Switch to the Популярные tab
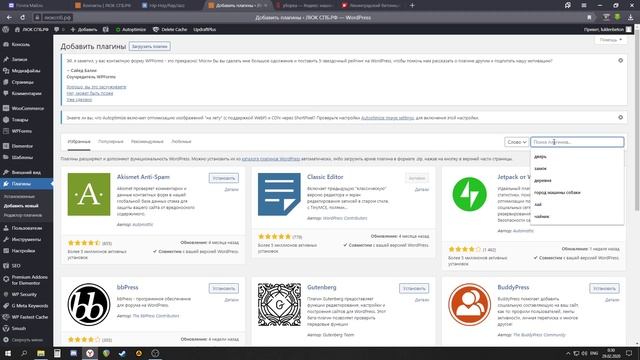The image size is (640, 360). click(x=111, y=142)
